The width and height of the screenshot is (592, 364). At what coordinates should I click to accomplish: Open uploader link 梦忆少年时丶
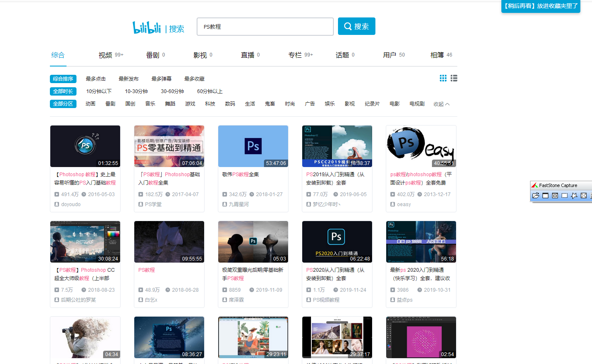coord(327,204)
